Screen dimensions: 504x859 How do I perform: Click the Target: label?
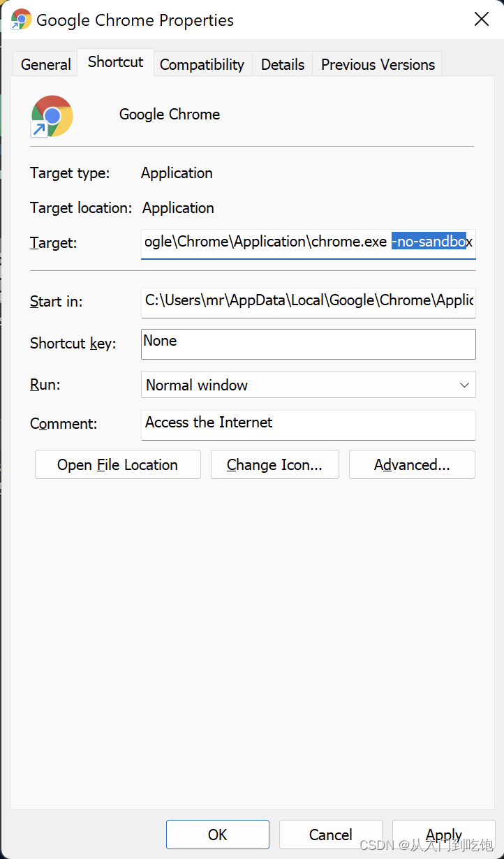pyautogui.click(x=54, y=243)
